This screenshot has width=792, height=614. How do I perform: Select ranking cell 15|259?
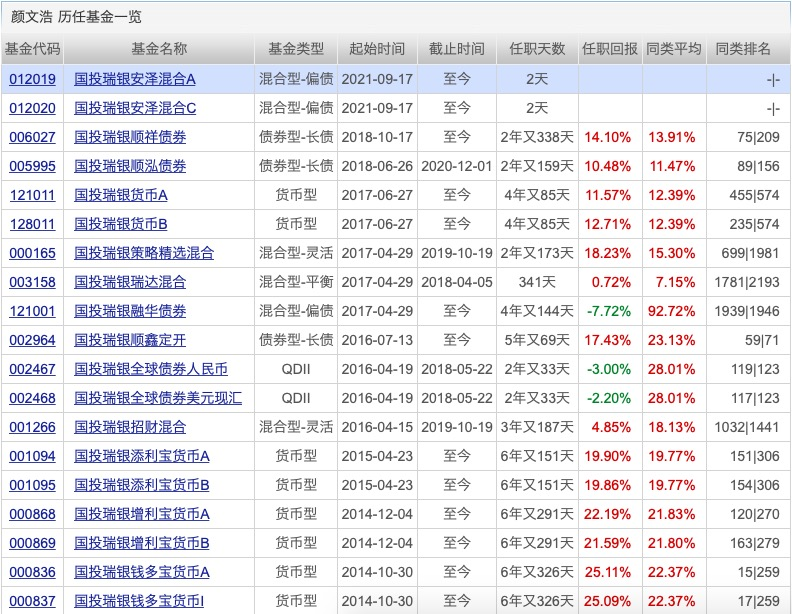pyautogui.click(x=758, y=573)
